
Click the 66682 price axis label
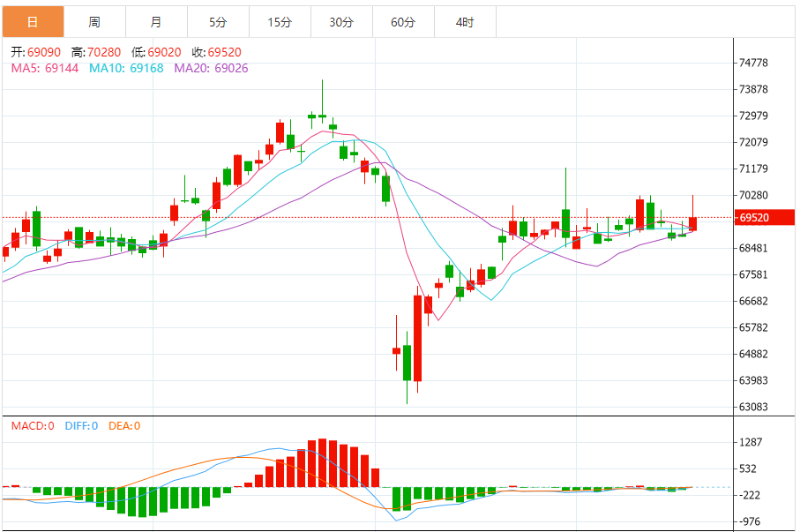click(x=753, y=301)
